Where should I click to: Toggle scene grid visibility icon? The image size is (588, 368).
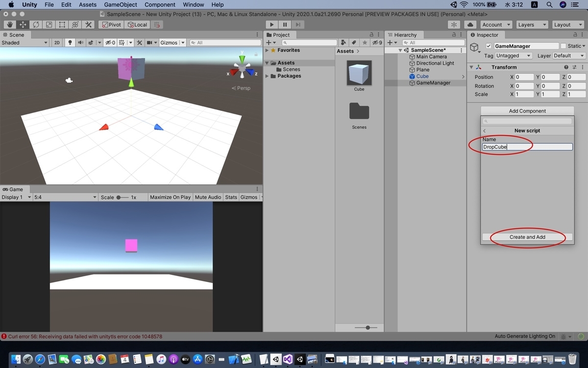(x=122, y=43)
